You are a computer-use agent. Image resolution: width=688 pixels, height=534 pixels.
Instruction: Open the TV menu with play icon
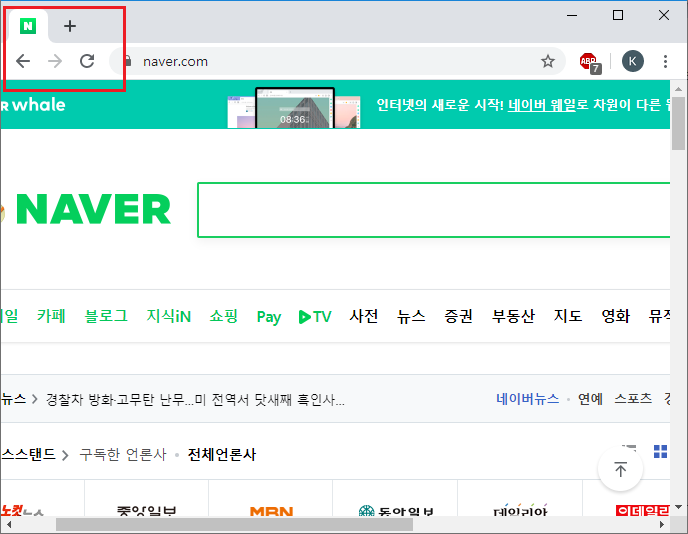[x=315, y=316]
